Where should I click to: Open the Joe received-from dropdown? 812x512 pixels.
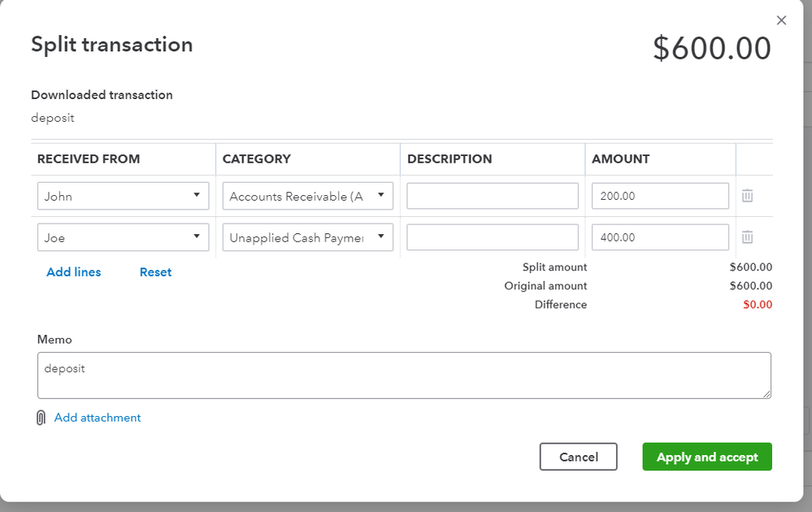(x=123, y=237)
